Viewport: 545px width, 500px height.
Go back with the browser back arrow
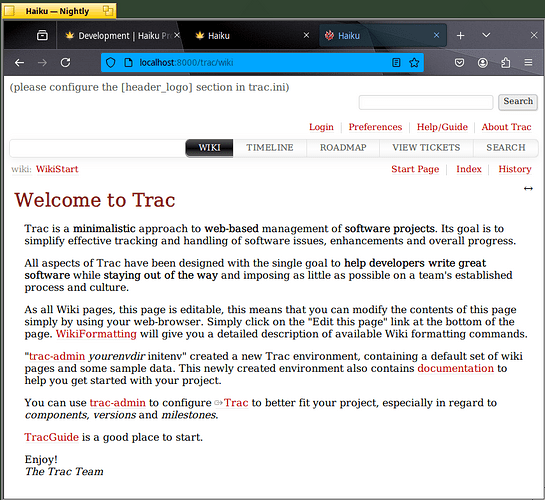(x=19, y=63)
